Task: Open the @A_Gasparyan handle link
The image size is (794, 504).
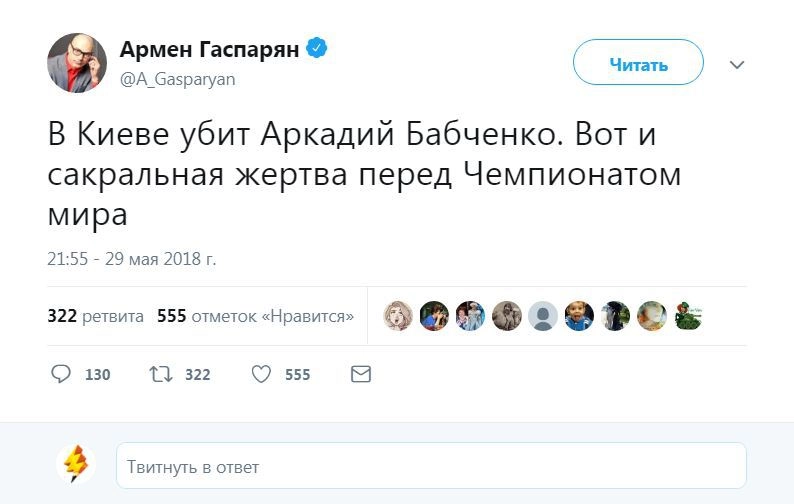Action: pyautogui.click(x=178, y=79)
